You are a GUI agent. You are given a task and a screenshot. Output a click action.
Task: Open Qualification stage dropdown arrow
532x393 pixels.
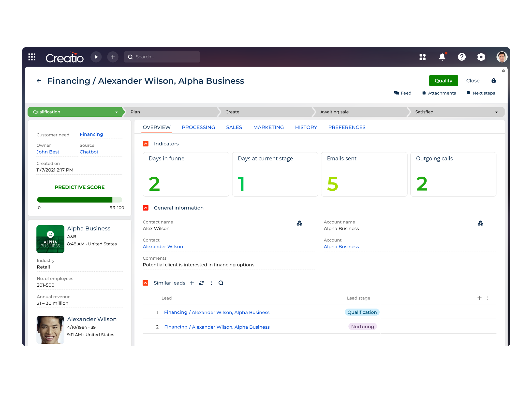pos(117,112)
